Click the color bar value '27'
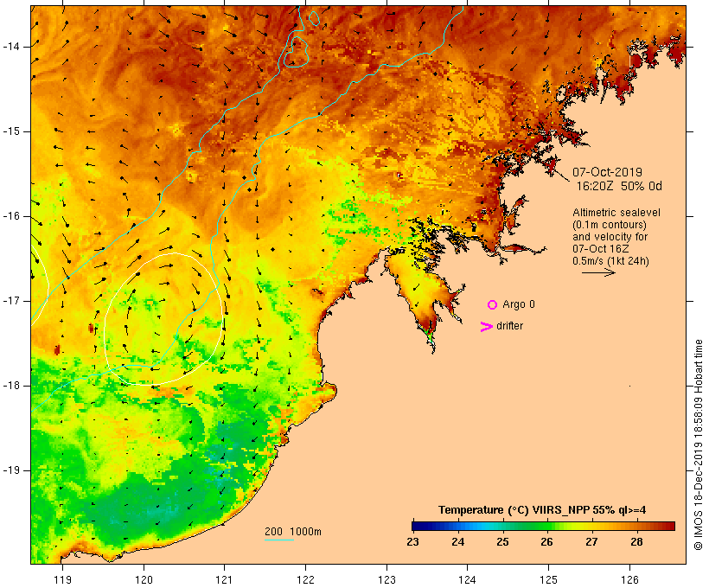Screen dimensions: 709x588 pyautogui.click(x=591, y=542)
